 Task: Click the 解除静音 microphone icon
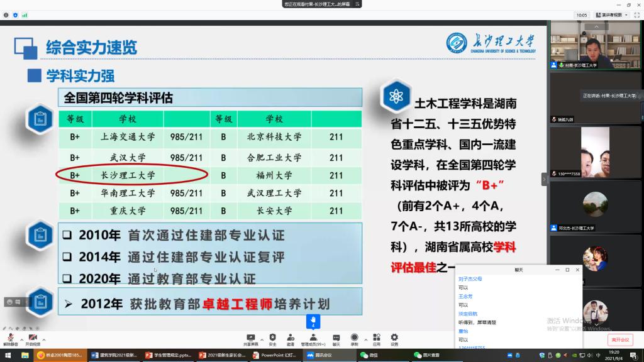(9, 337)
